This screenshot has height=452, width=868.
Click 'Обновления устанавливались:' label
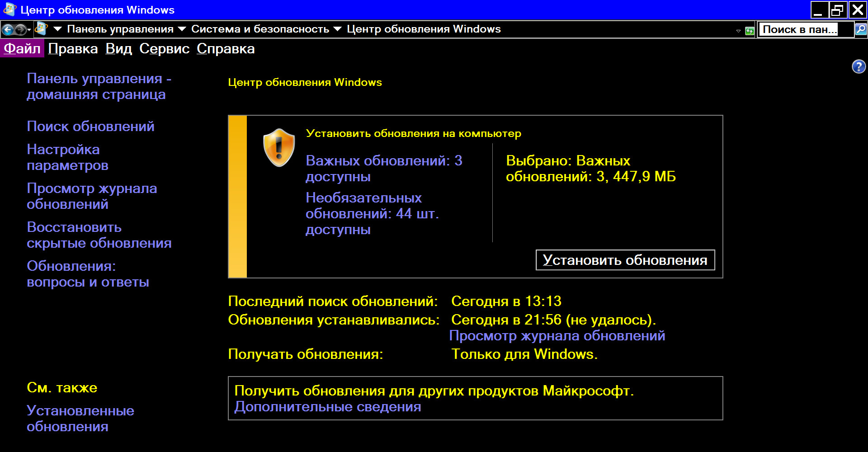pyautogui.click(x=334, y=320)
